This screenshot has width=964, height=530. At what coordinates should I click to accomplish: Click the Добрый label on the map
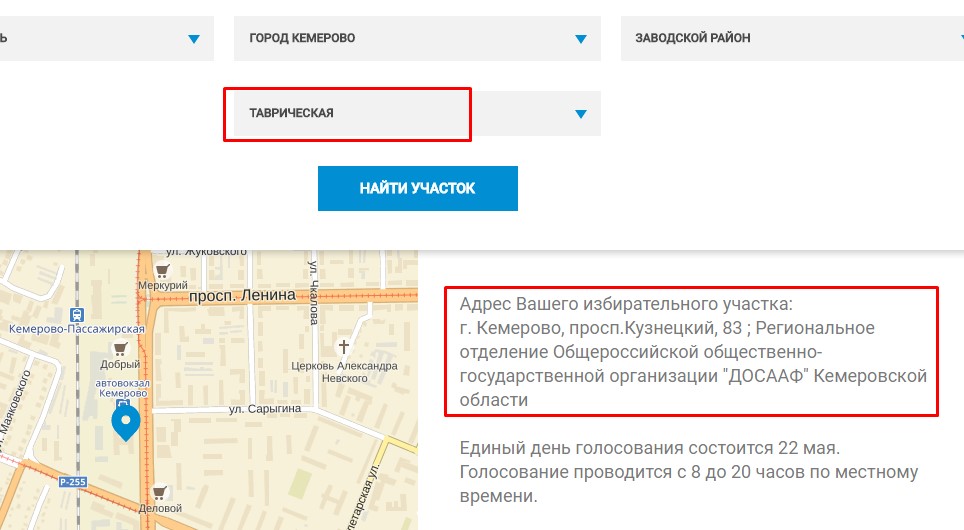120,364
